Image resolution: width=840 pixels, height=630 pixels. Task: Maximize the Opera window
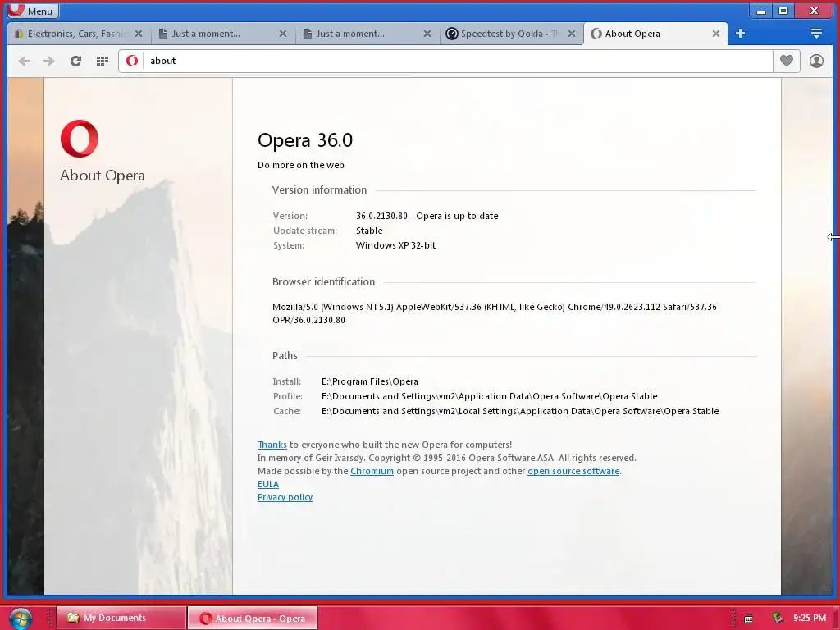pyautogui.click(x=783, y=11)
